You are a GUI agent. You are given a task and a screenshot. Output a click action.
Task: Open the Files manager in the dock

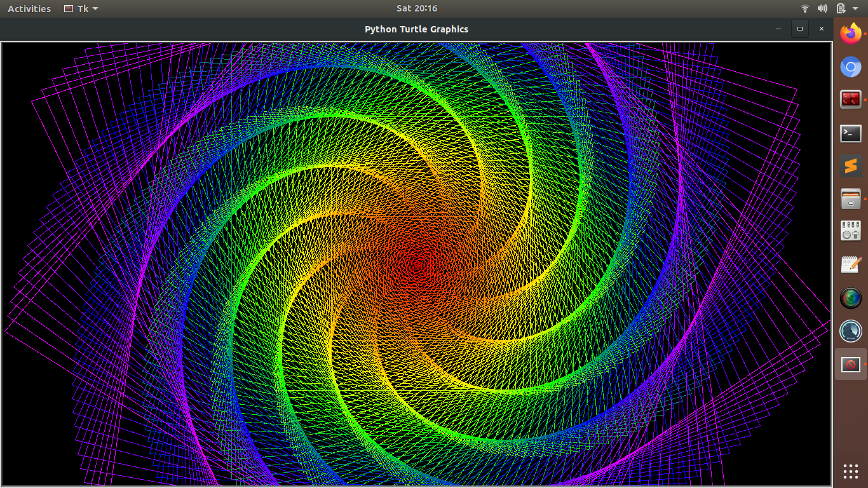(x=851, y=199)
